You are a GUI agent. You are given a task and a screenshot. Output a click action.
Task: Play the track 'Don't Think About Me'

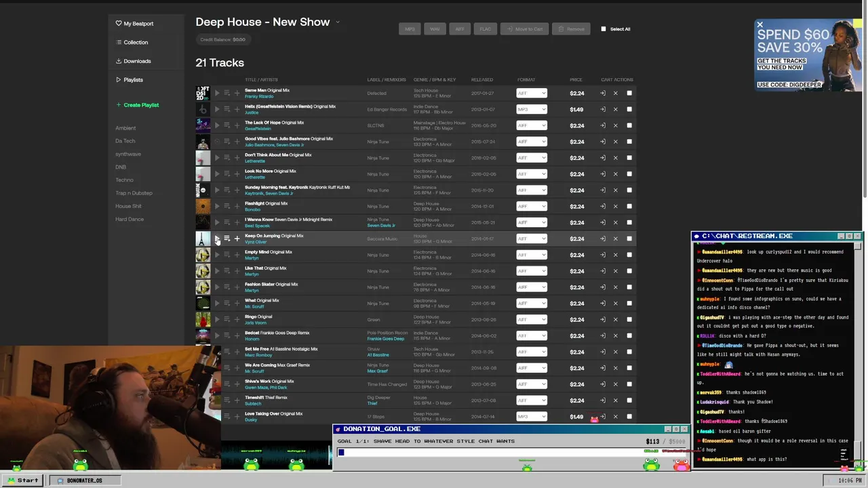click(217, 158)
